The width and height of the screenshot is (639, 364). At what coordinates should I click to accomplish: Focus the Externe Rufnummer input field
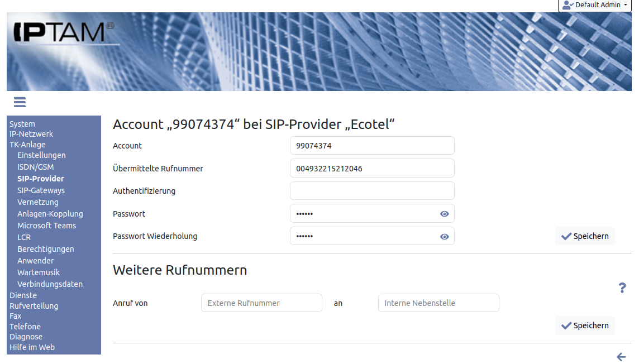tap(261, 303)
